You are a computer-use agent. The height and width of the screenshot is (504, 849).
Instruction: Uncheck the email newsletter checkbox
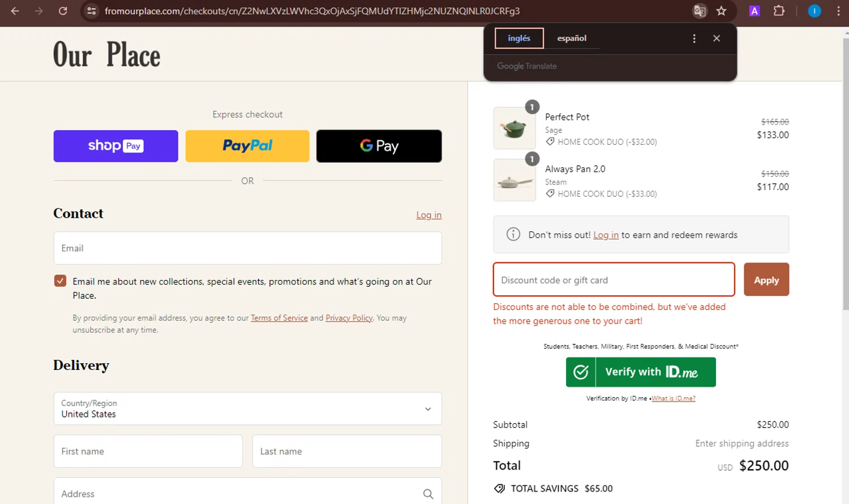[x=60, y=281]
